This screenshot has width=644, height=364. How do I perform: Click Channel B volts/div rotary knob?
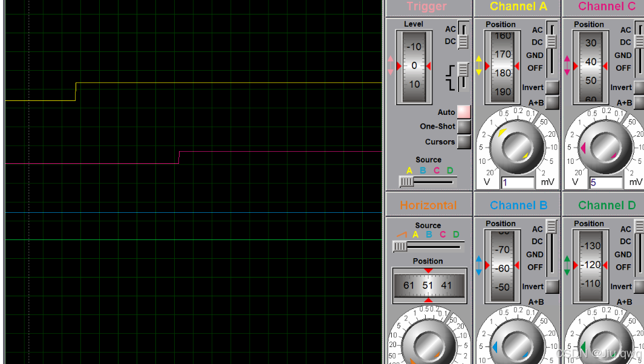coord(517,346)
